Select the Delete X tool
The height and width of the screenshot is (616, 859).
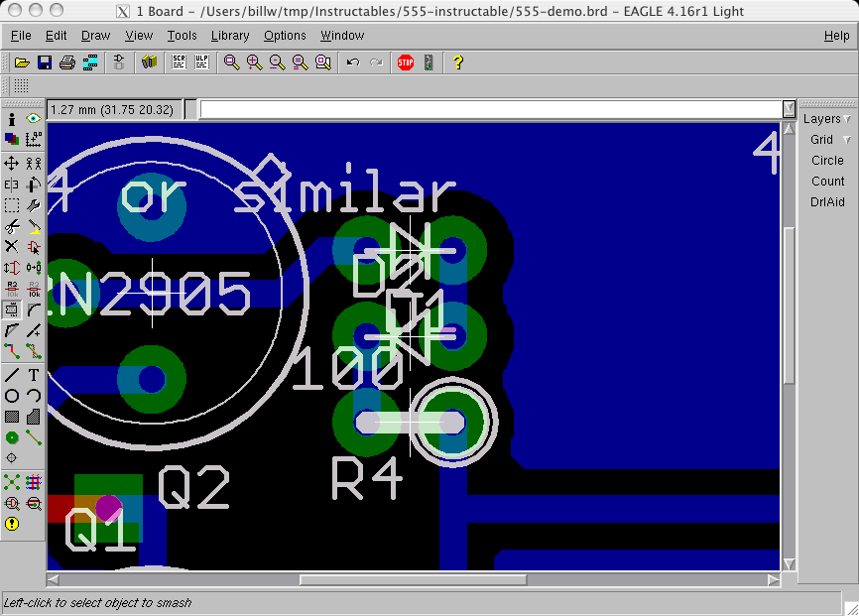coord(12,247)
